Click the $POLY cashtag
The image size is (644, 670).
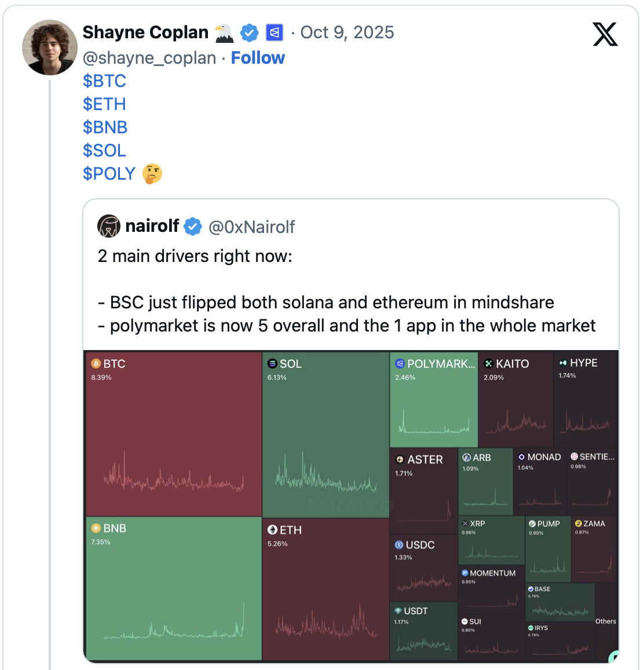tap(109, 174)
